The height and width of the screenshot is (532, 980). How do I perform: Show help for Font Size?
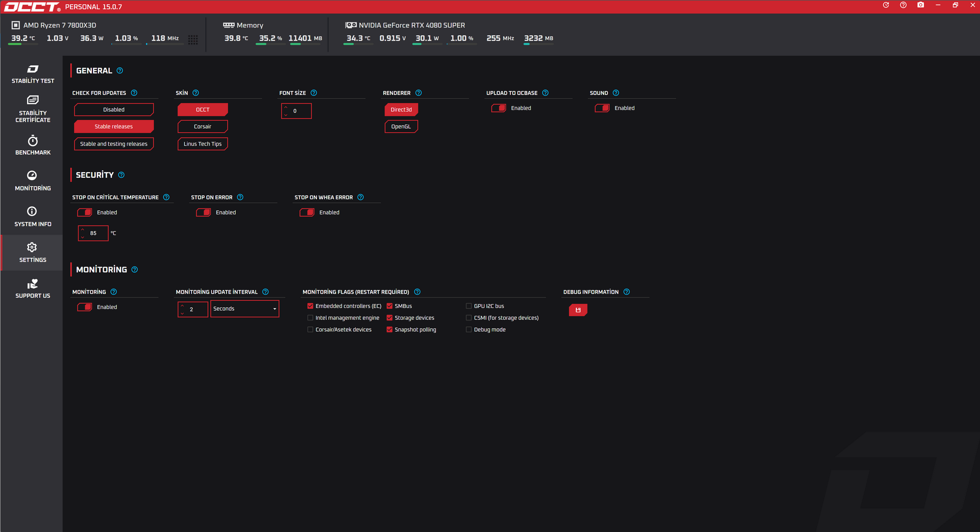pos(314,93)
